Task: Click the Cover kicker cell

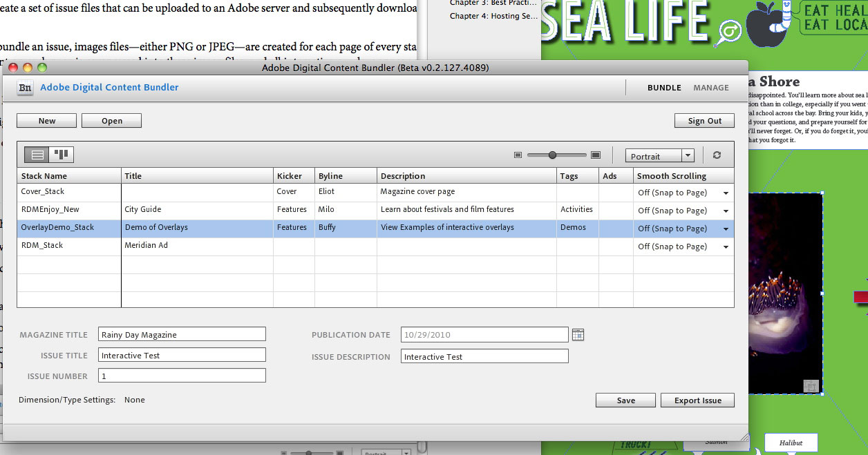Action: click(x=294, y=191)
